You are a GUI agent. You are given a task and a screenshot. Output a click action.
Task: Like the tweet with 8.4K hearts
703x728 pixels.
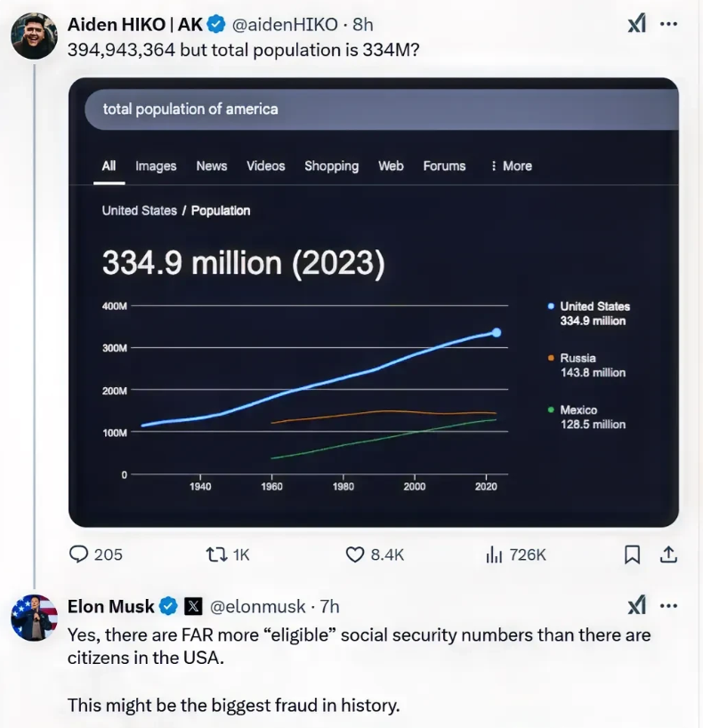[355, 554]
